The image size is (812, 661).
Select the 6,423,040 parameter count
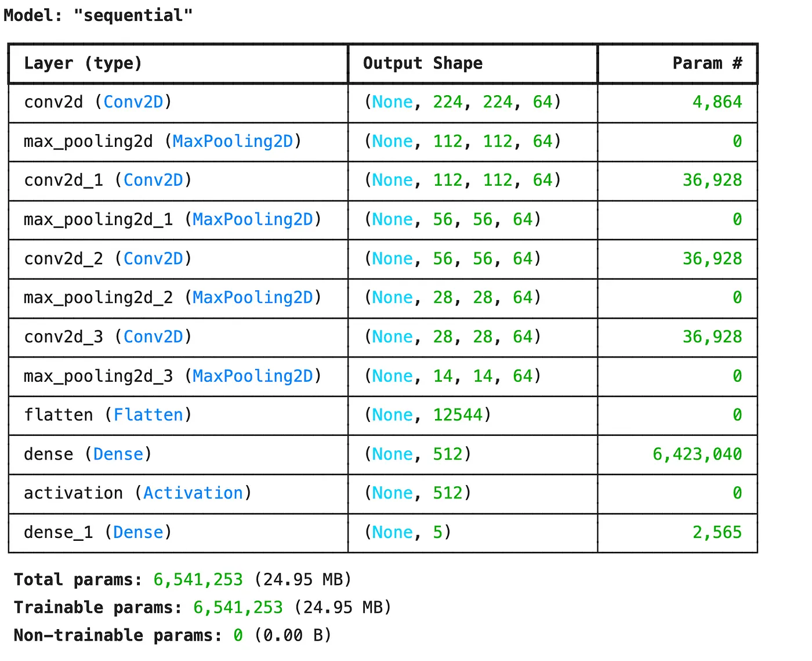tap(697, 454)
